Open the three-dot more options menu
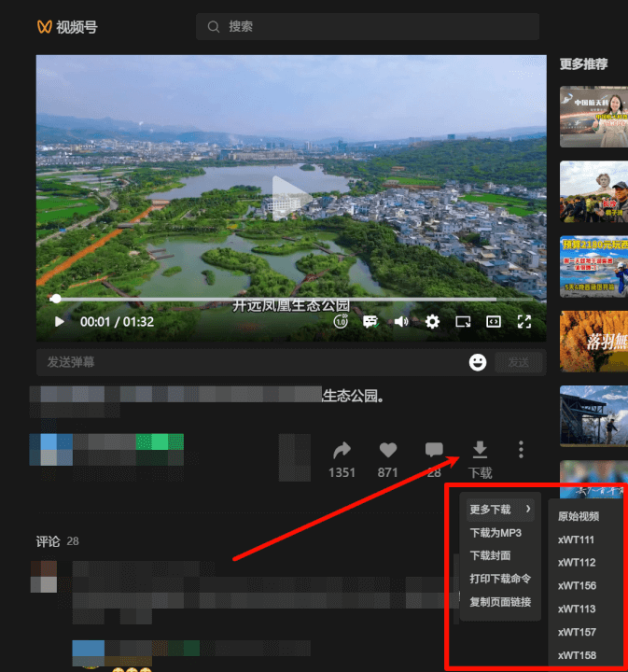Viewport: 628px width, 672px height. point(521,450)
